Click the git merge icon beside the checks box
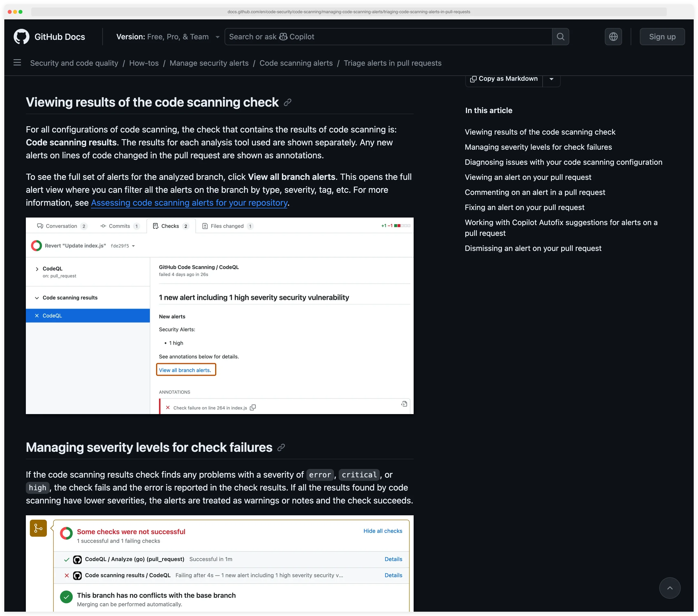This screenshot has height=616, width=698. (x=38, y=528)
